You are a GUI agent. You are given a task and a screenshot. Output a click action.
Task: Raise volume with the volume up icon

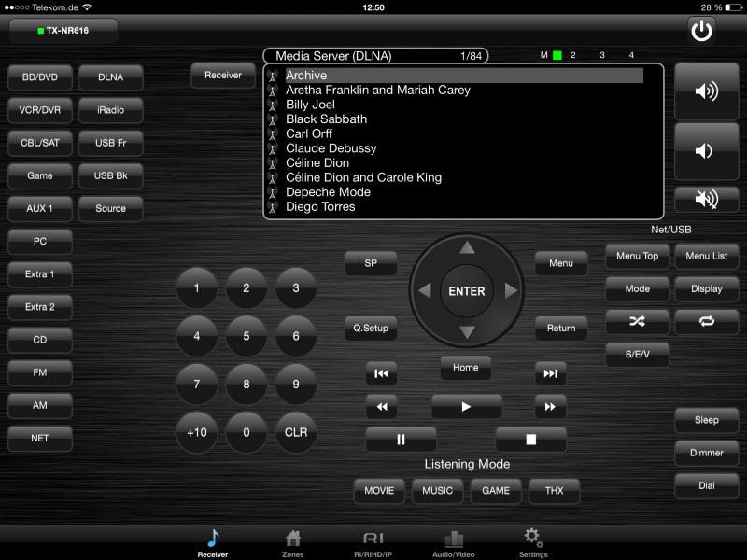point(707,91)
